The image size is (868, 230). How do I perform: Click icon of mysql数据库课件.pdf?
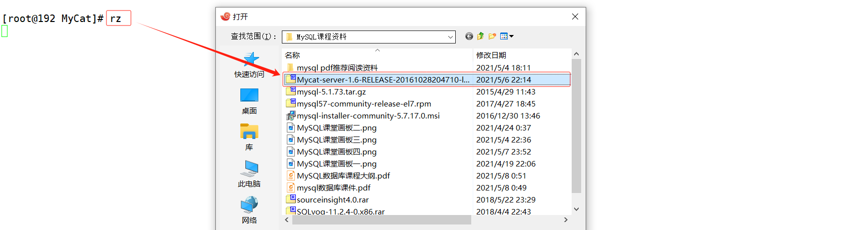pyautogui.click(x=290, y=187)
